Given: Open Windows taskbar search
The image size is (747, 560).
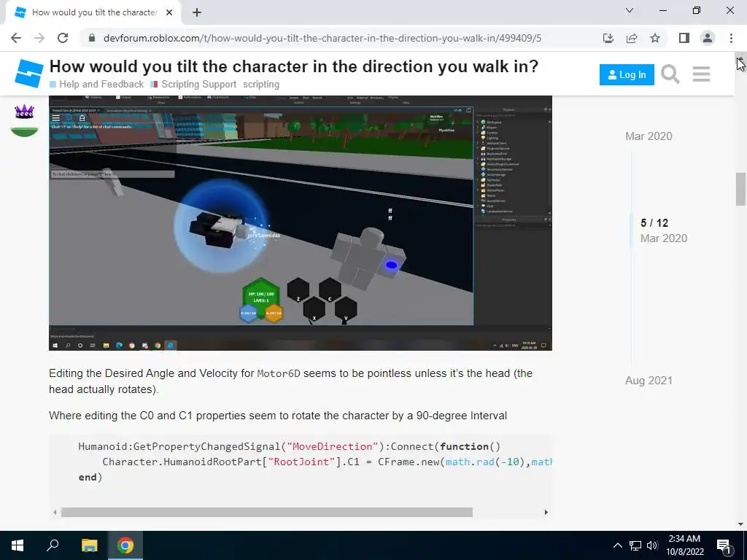Looking at the screenshot, I should point(53,545).
